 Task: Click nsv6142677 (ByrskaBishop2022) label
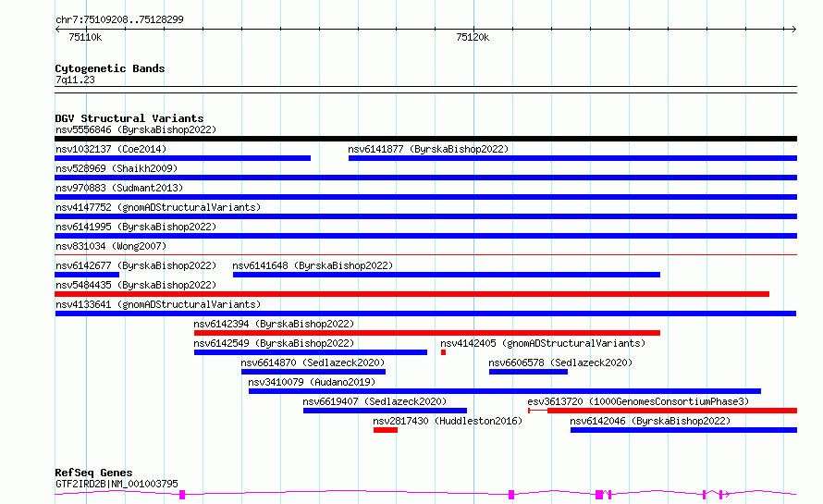[136, 265]
